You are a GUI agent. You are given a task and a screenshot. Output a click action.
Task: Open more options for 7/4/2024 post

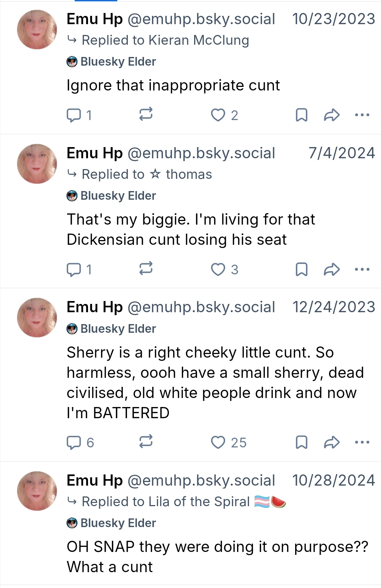[x=362, y=270]
